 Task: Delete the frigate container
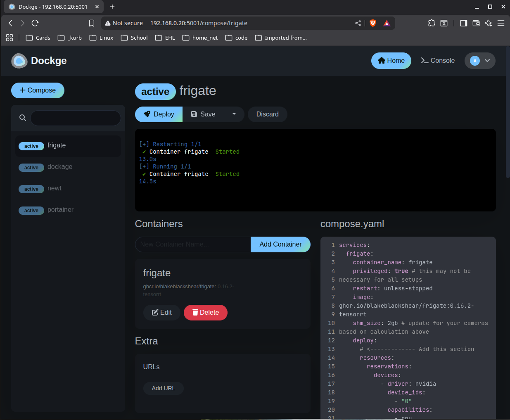[206, 313]
